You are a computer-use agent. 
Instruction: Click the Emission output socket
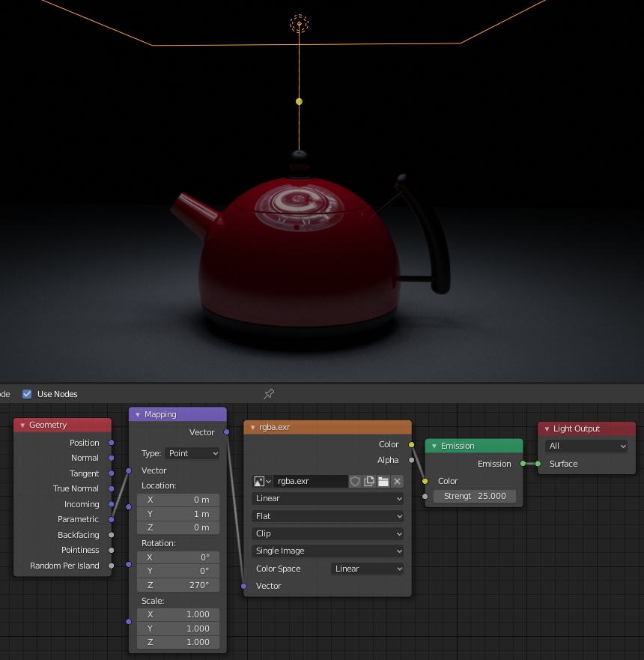pos(523,464)
